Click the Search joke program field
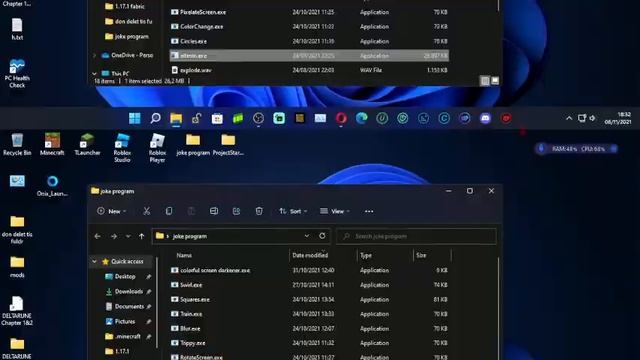 tap(416, 236)
